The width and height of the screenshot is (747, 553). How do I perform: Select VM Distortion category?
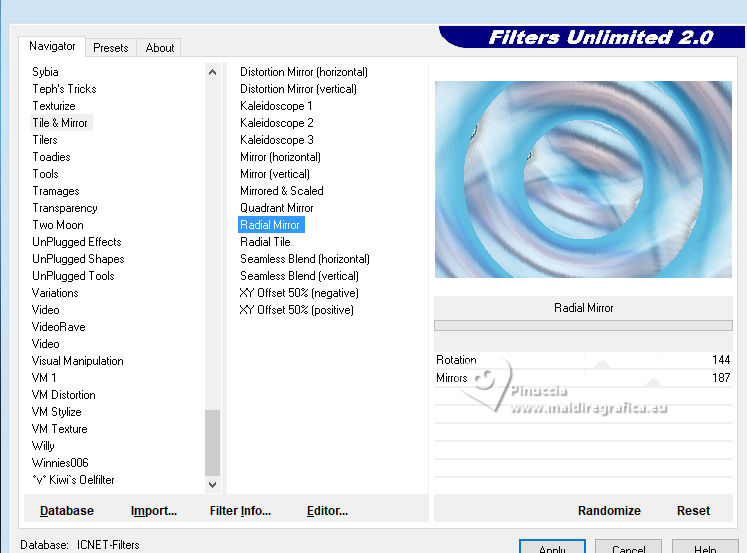point(63,395)
